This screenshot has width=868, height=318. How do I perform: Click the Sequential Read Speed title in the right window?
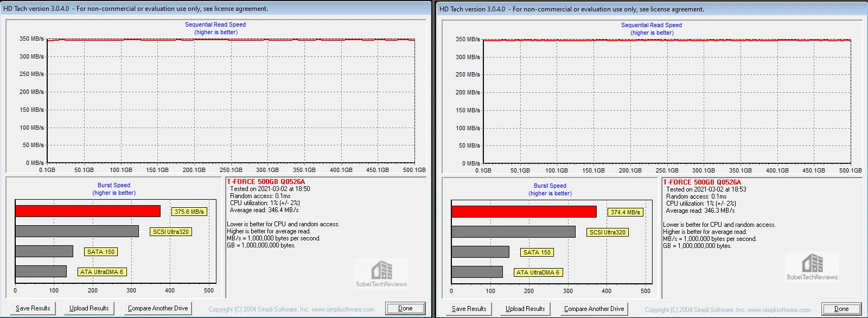coord(652,25)
